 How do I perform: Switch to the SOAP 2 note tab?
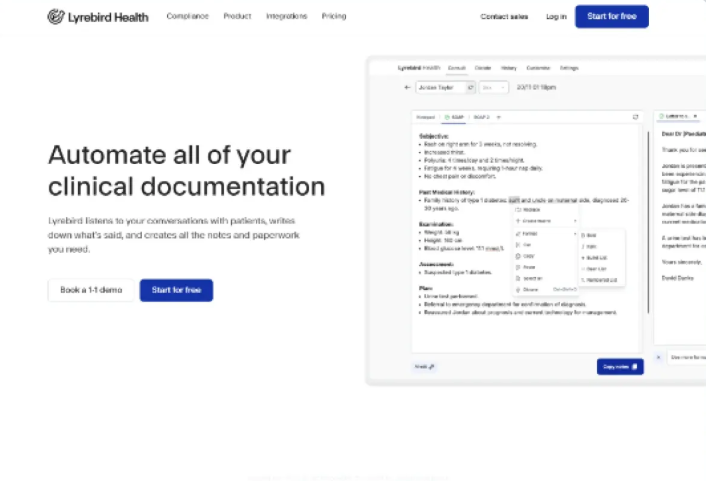(x=481, y=117)
